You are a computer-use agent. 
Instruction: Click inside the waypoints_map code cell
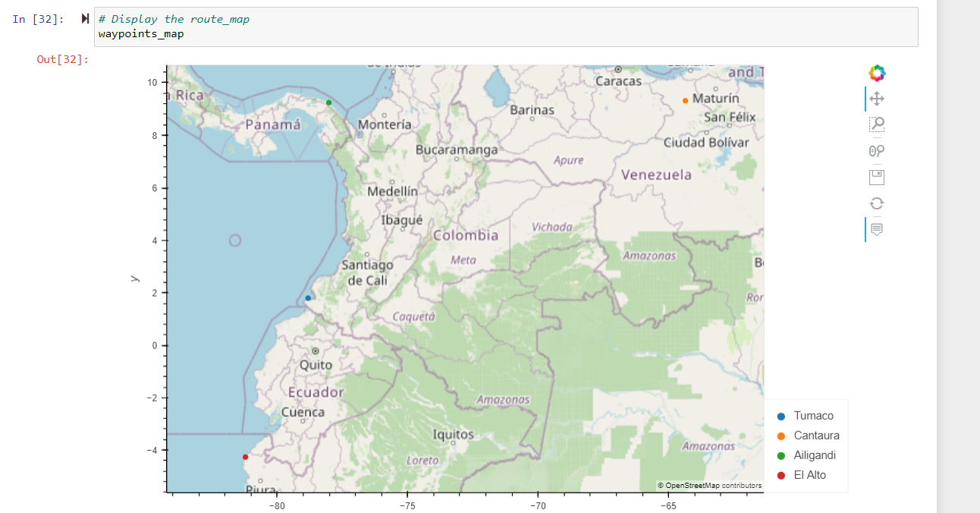tap(506, 27)
